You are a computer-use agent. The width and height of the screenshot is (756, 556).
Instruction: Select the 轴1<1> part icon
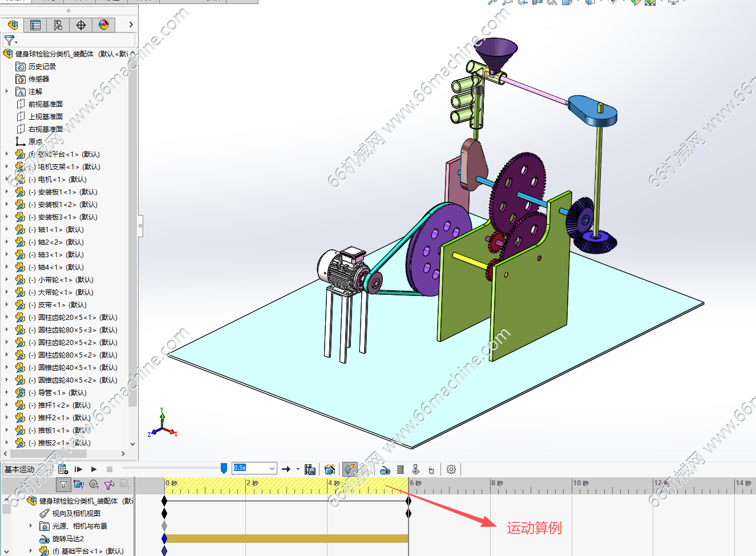20,229
